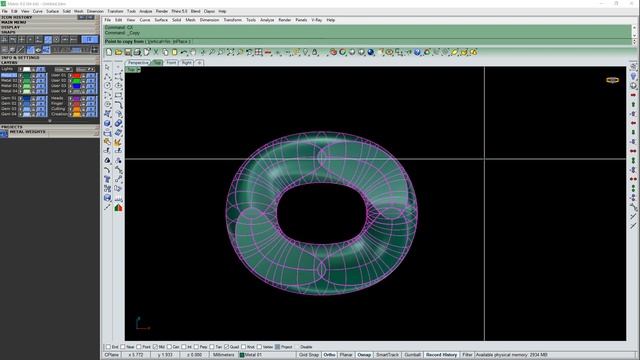Collapse the LAYERS panel header
This screenshot has height=360, width=640.
click(x=49, y=63)
